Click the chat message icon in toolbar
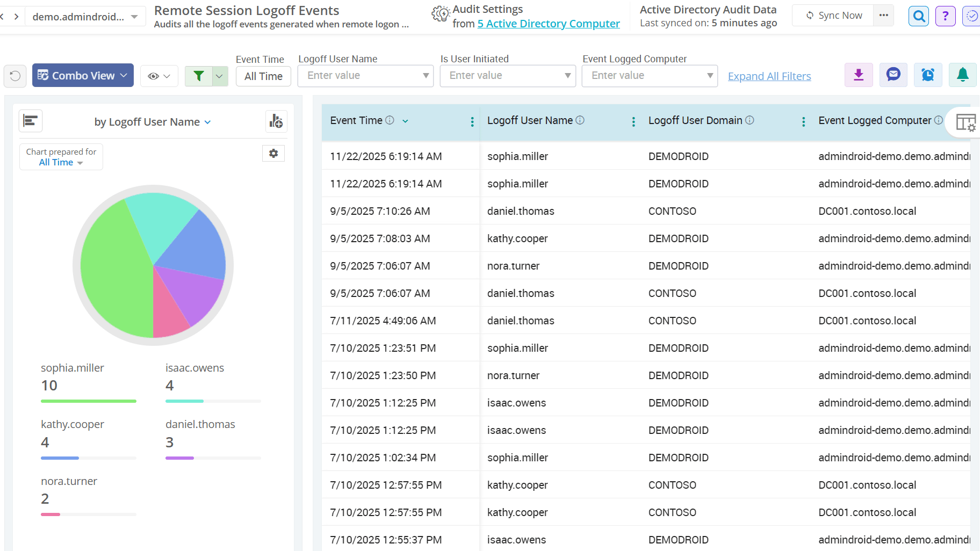980x551 pixels. coord(893,75)
